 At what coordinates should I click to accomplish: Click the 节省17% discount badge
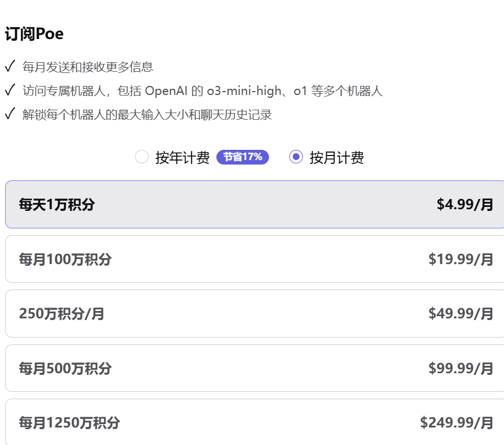coord(242,157)
